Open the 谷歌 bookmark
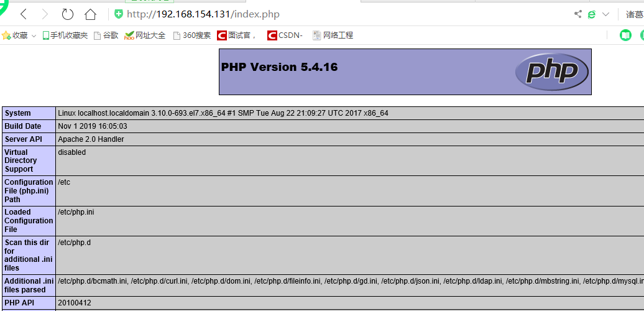The width and height of the screenshot is (644, 311). pyautogui.click(x=106, y=35)
